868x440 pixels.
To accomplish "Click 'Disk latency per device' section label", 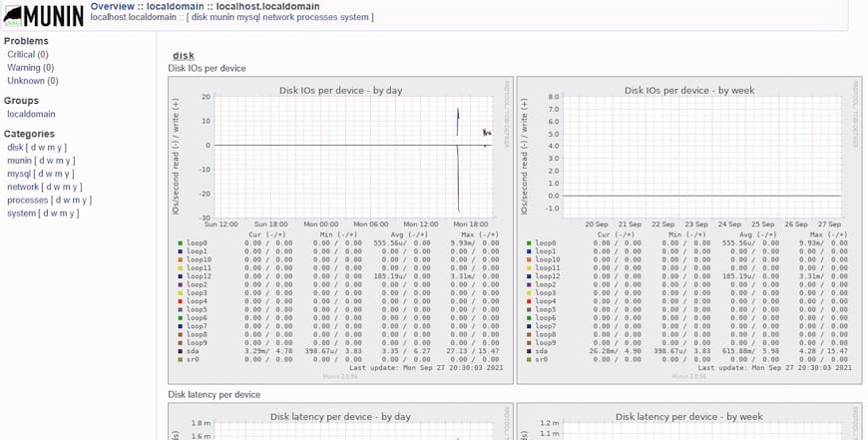I will (215, 395).
